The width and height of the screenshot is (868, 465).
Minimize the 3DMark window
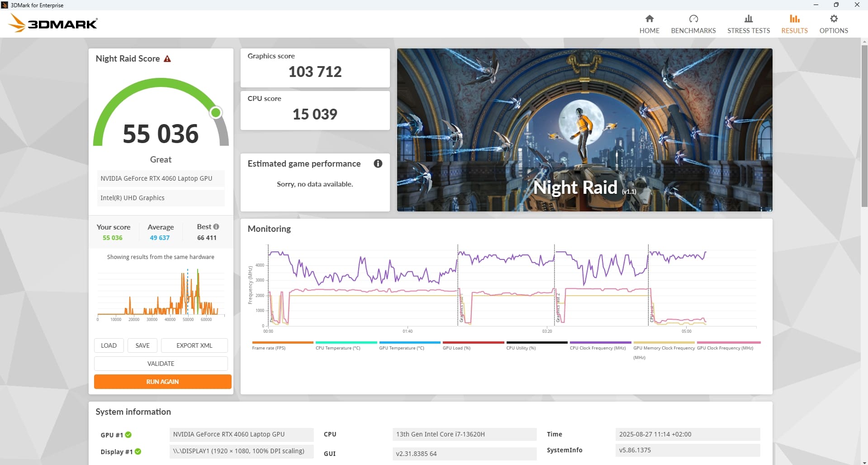click(816, 5)
